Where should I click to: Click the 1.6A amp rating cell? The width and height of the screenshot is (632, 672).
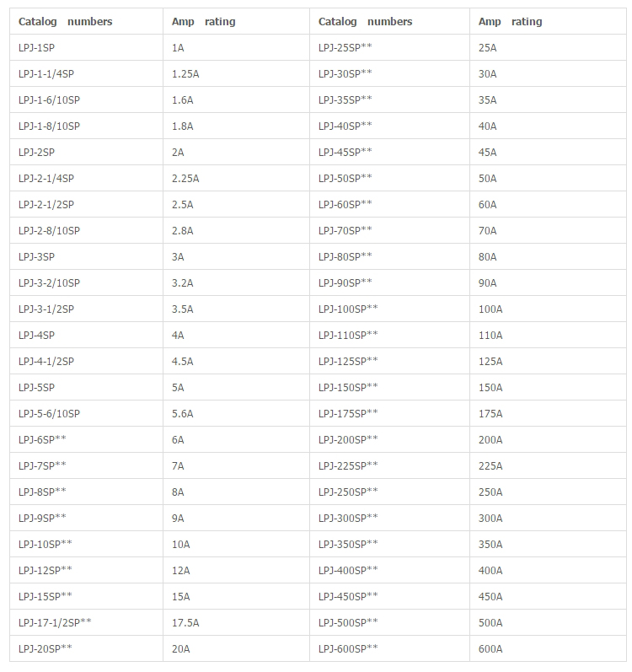(x=182, y=100)
